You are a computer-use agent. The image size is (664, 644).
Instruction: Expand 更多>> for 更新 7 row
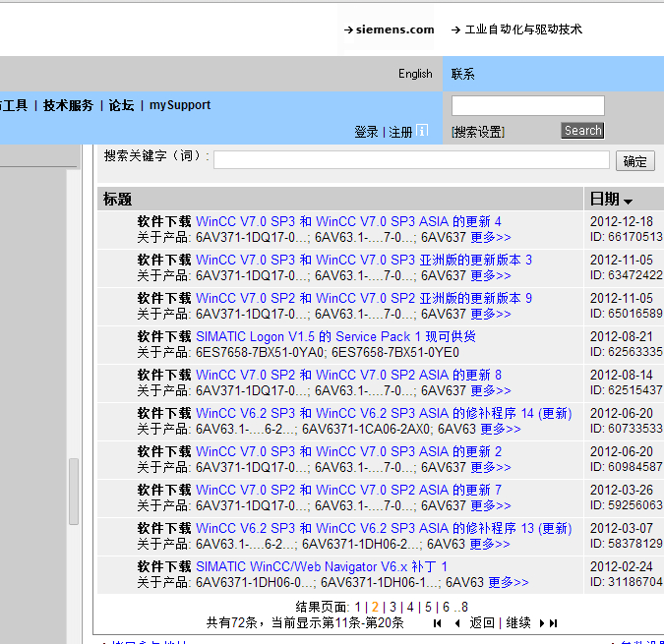pos(491,506)
